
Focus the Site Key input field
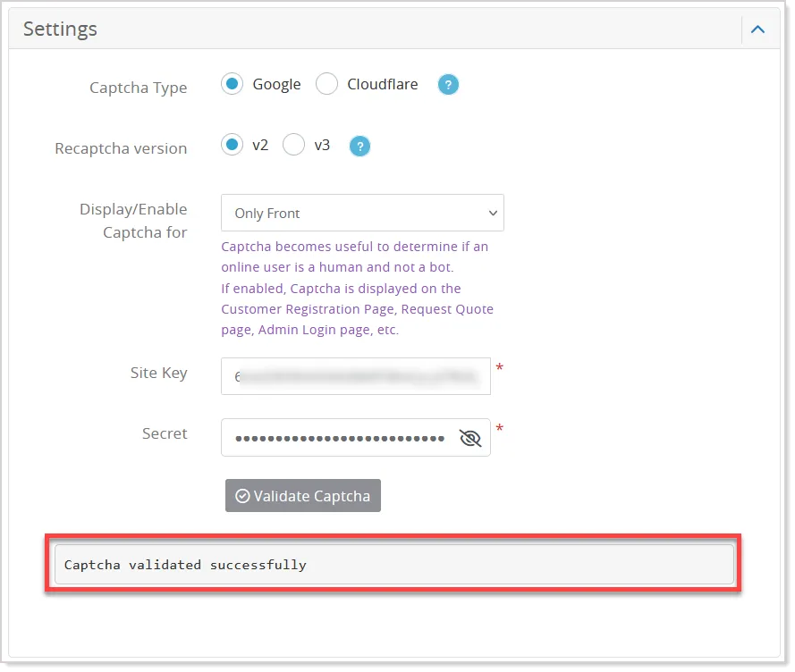(x=356, y=376)
